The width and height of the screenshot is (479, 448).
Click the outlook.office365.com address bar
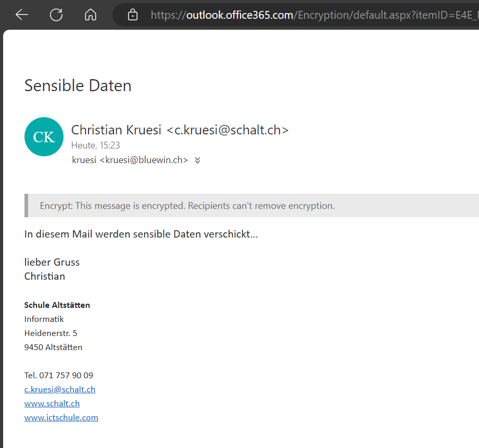tap(312, 15)
